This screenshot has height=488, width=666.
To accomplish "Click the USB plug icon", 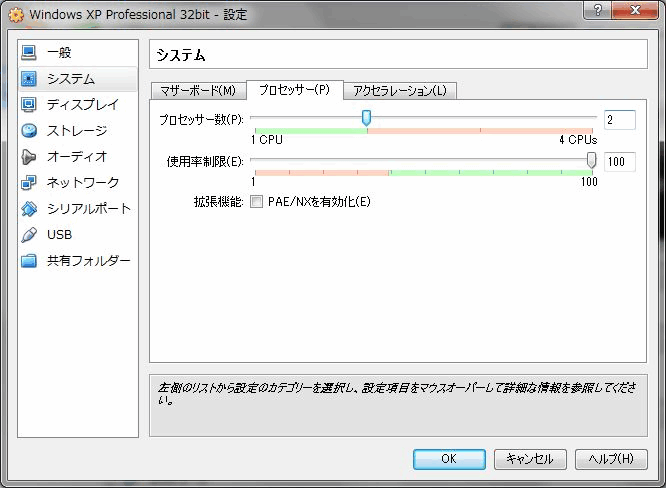I will [29, 234].
